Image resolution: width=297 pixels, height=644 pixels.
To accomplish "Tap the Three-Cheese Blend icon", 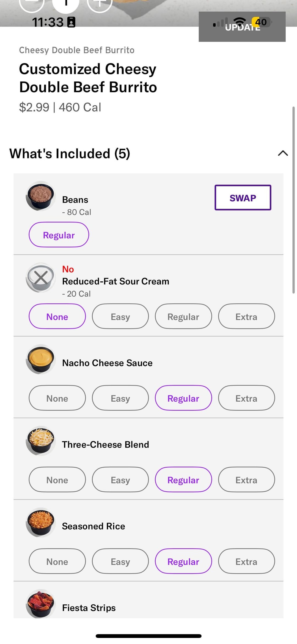I will click(41, 441).
